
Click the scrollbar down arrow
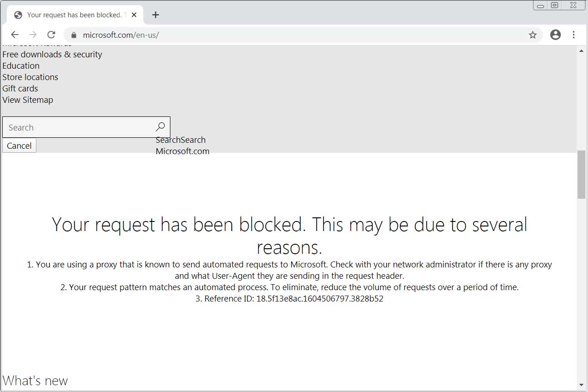point(581,385)
